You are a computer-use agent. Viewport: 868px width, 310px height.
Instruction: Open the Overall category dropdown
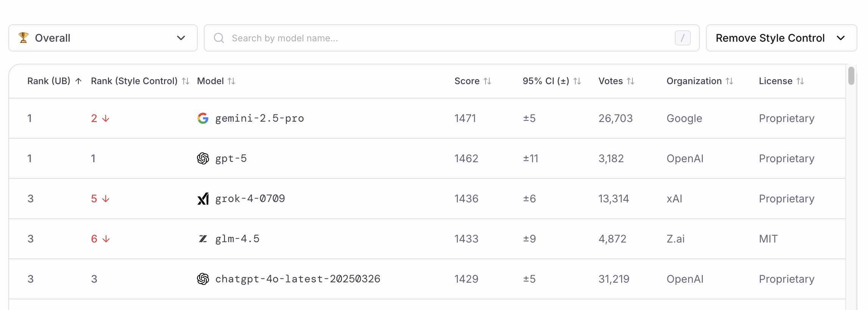pyautogui.click(x=103, y=38)
